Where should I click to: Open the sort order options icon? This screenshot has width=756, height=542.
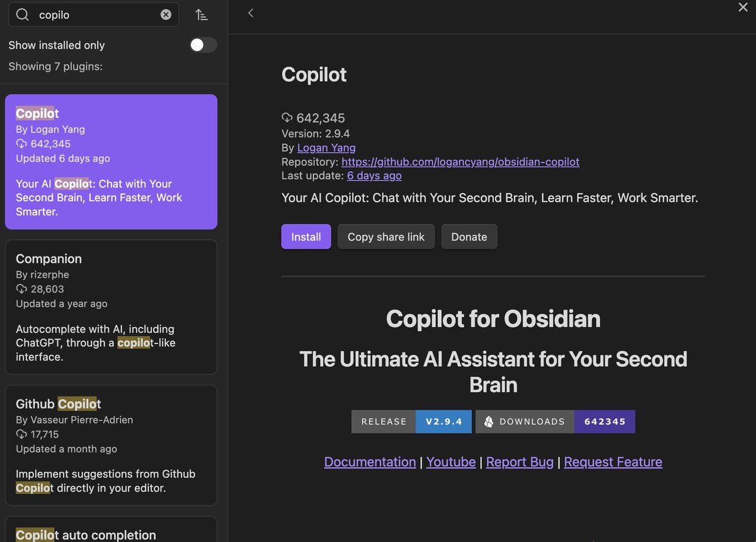point(201,14)
